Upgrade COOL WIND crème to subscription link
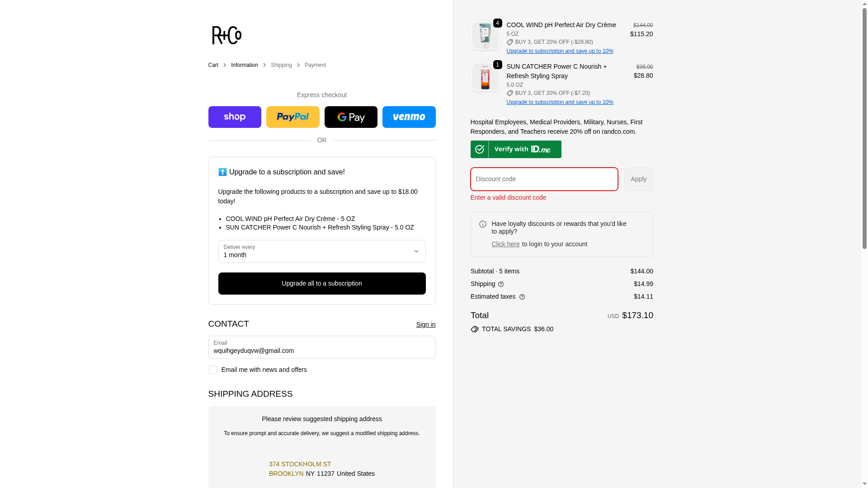868x488 pixels. tap(560, 51)
